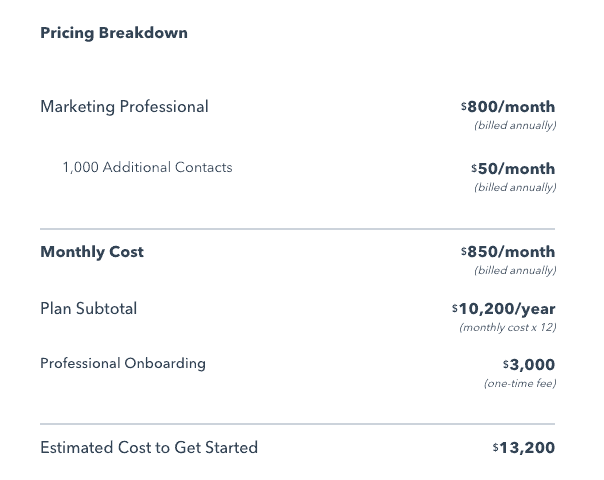Click the monthly cost x 12 note
This screenshot has width=604, height=480.
click(507, 328)
